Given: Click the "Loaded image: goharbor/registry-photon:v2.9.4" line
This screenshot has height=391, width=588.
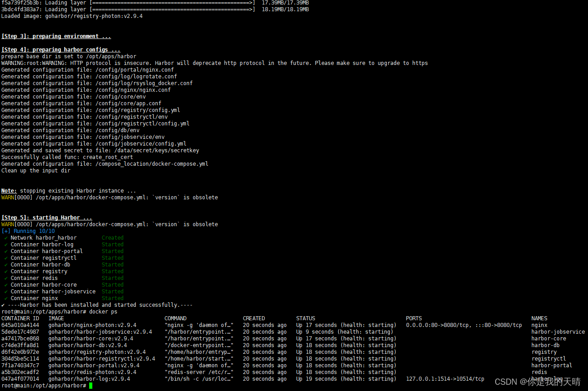Looking at the screenshot, I should click(72, 16).
